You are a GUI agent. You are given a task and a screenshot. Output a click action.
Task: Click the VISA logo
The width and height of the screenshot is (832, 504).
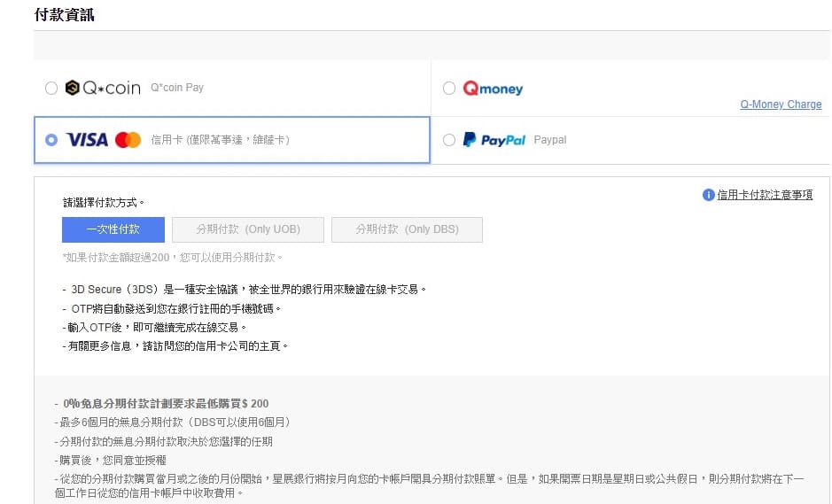point(87,140)
